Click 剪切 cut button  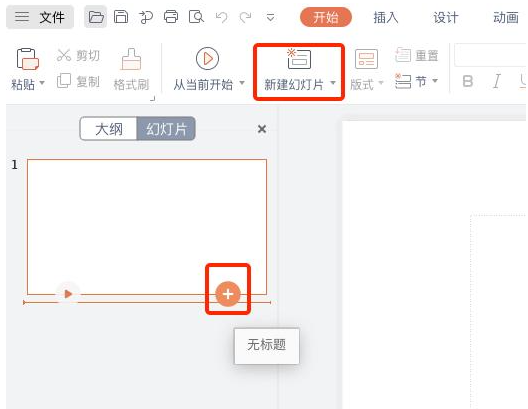click(x=78, y=55)
